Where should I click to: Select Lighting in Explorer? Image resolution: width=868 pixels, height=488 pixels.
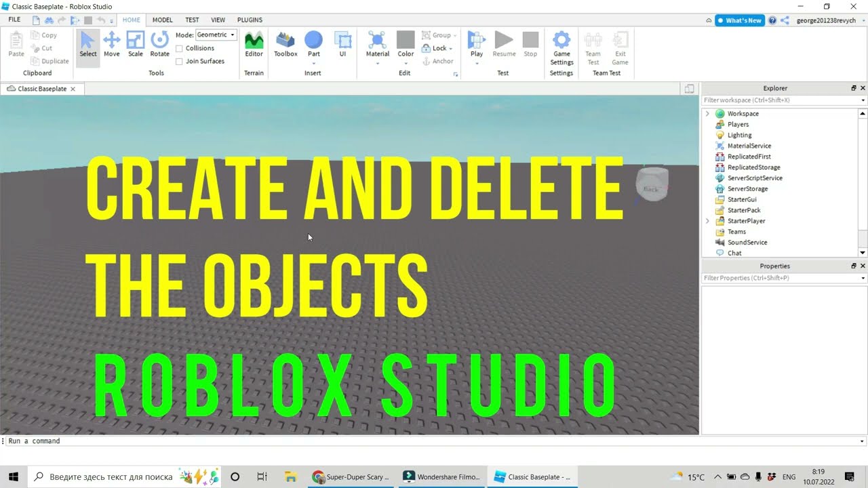[x=739, y=135]
